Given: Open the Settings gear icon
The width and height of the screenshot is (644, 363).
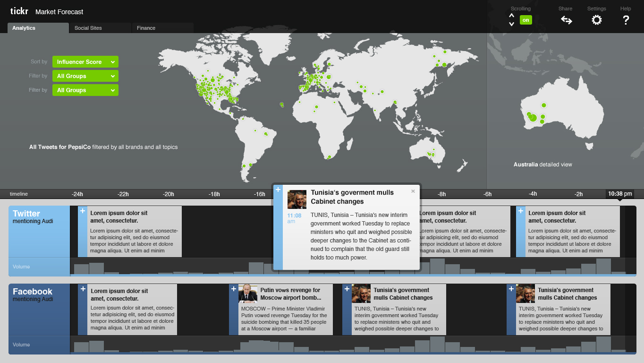Looking at the screenshot, I should (597, 20).
